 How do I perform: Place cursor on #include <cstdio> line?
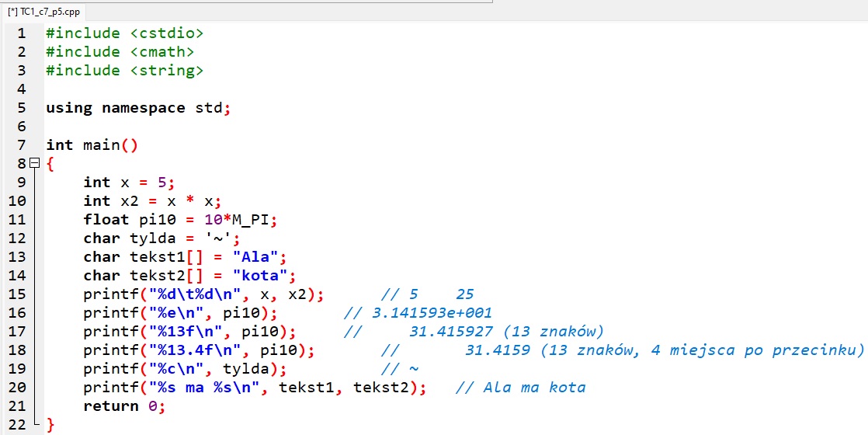pyautogui.click(x=124, y=33)
